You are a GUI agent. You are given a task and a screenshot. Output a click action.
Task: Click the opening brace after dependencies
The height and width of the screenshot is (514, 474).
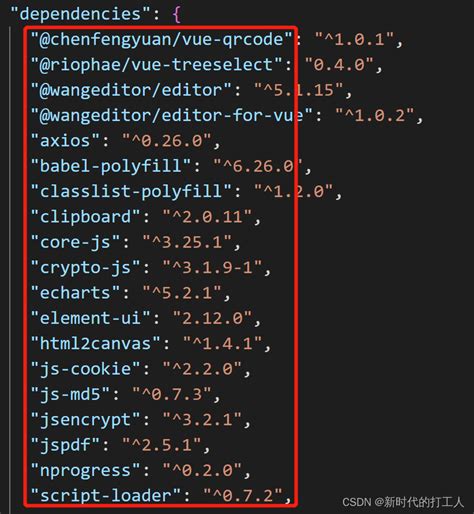pos(176,15)
